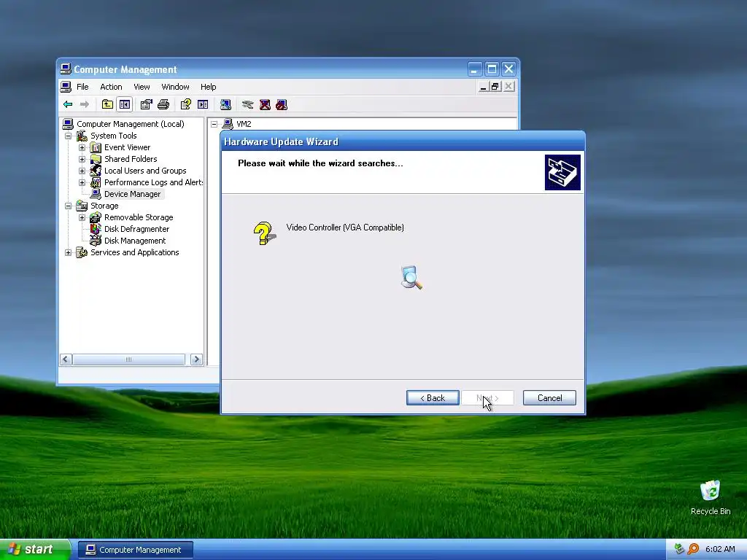Expand the Removable Storage node

click(82, 217)
